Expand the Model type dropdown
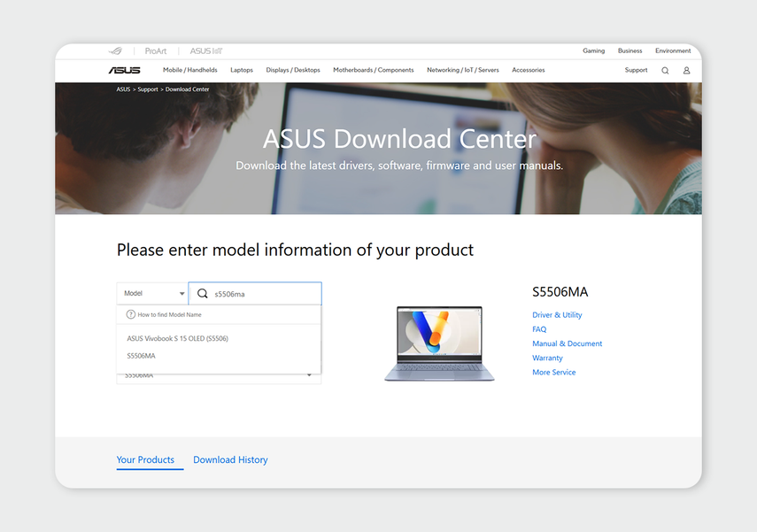 pos(152,294)
